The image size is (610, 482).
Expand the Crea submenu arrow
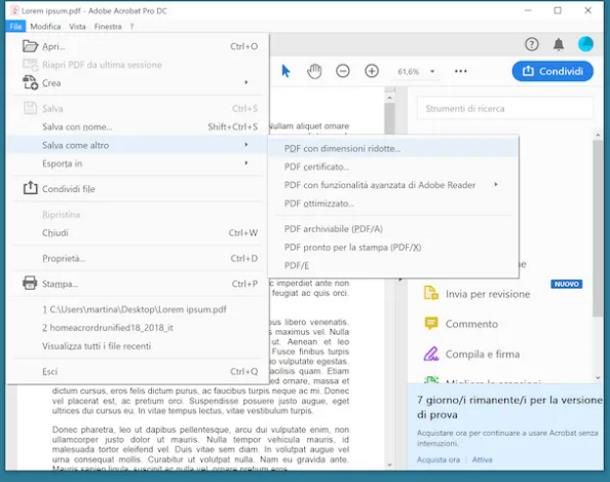coord(246,82)
